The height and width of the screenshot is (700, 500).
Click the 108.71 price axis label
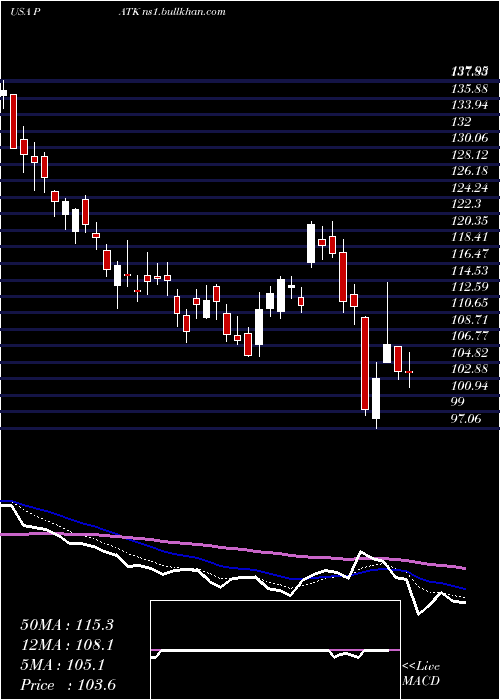click(x=470, y=319)
